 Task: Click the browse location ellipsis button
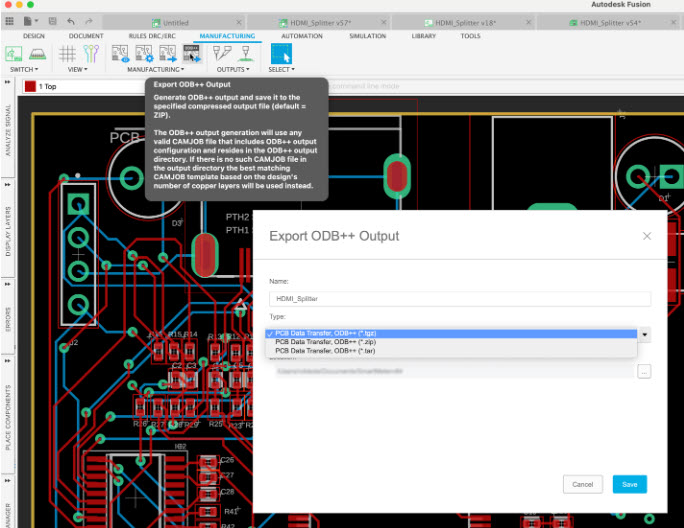644,371
